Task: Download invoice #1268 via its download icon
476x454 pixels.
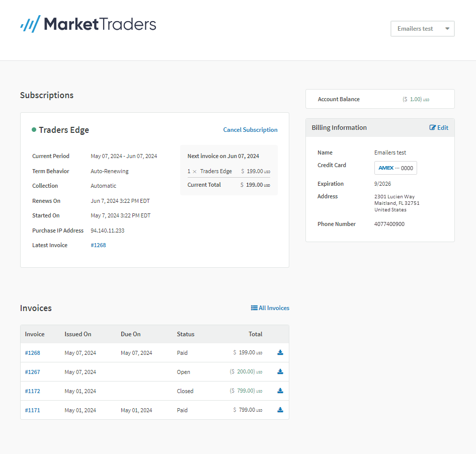Action: (x=280, y=352)
